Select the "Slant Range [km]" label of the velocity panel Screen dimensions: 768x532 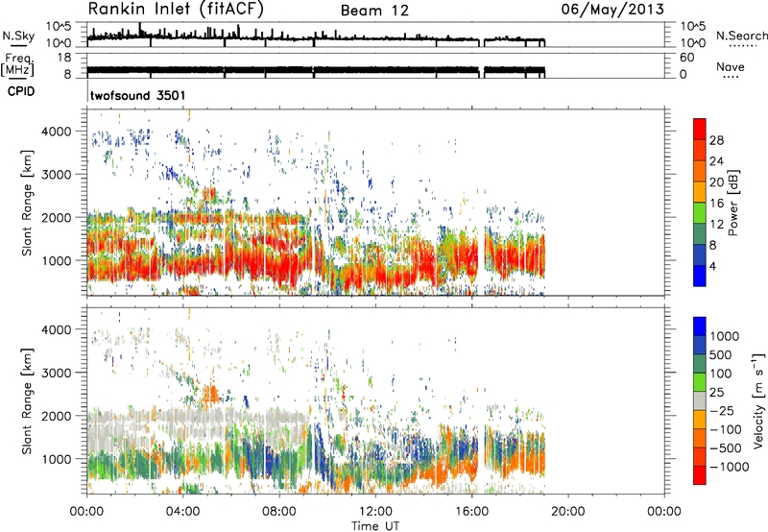[x=27, y=401]
